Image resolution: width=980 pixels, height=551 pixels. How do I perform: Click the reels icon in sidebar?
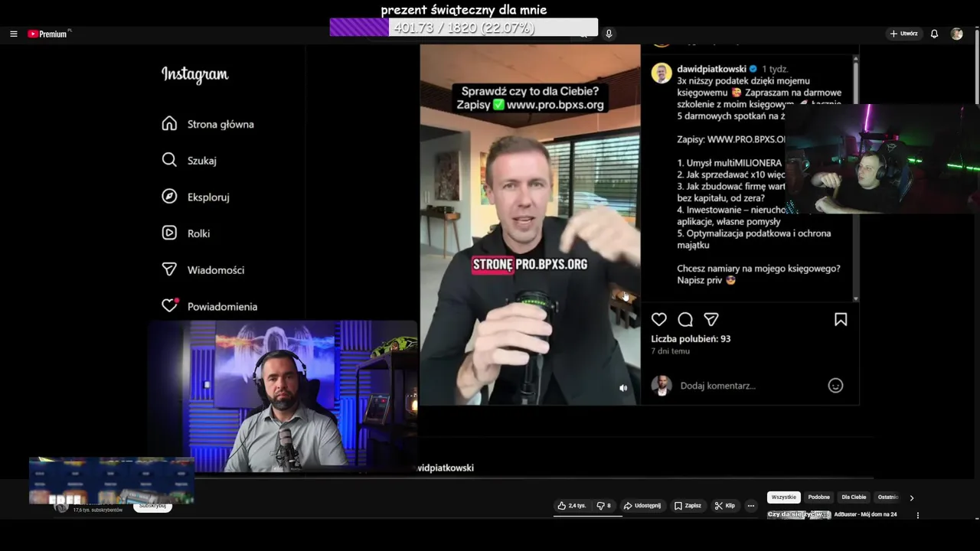point(169,233)
